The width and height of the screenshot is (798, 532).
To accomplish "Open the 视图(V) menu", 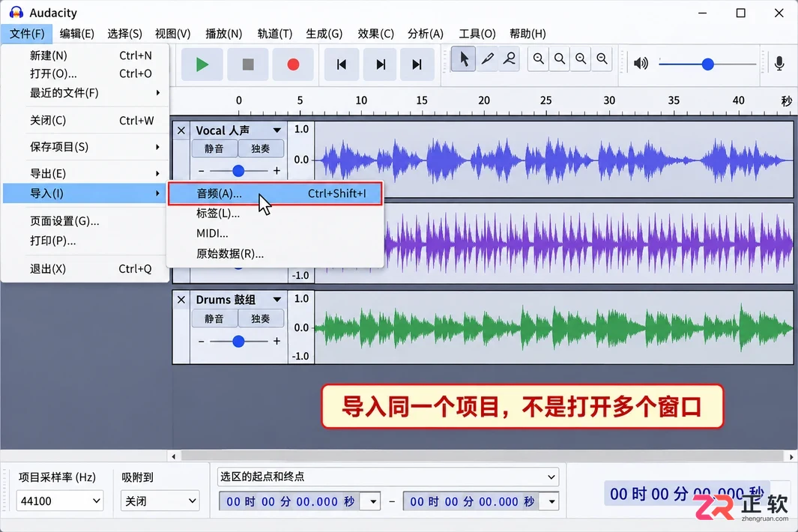I will [x=172, y=34].
